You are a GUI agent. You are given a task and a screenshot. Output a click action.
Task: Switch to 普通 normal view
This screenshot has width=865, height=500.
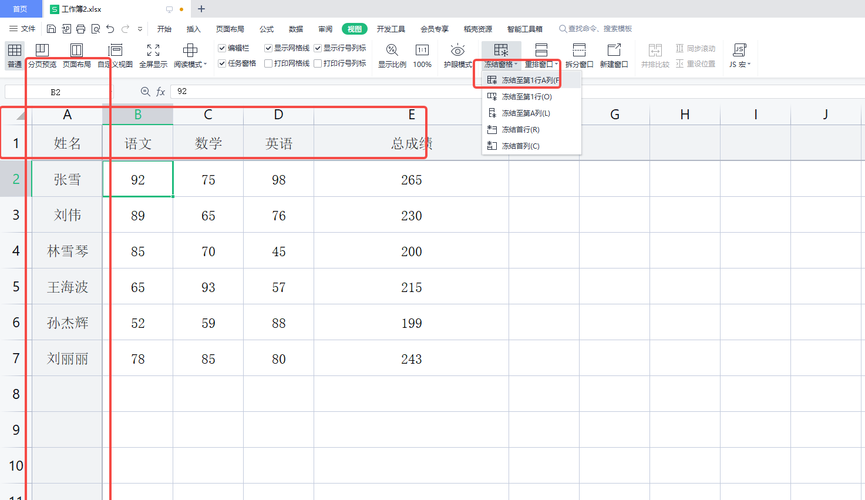click(14, 55)
